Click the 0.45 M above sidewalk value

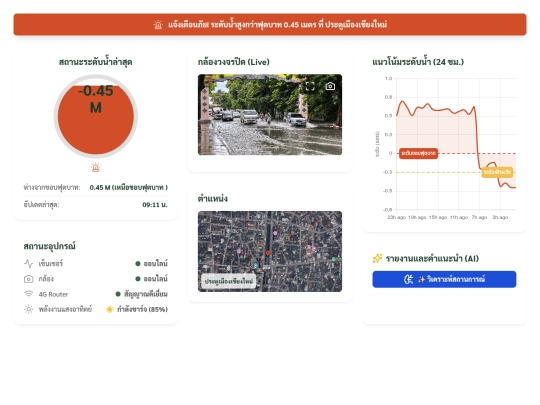(x=128, y=187)
